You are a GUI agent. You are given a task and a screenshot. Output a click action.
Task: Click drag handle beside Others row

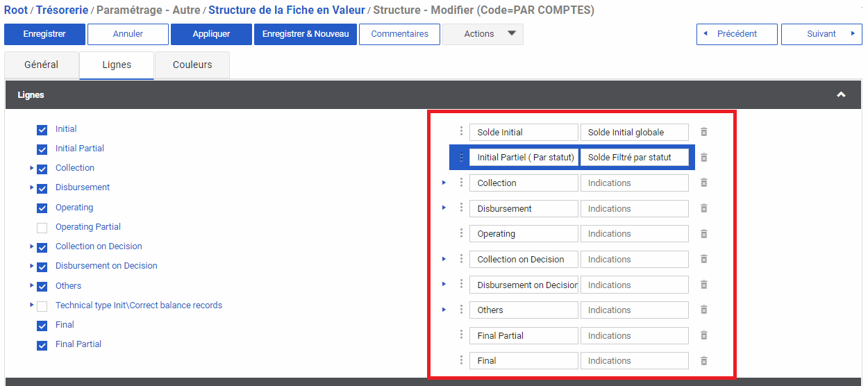(461, 309)
